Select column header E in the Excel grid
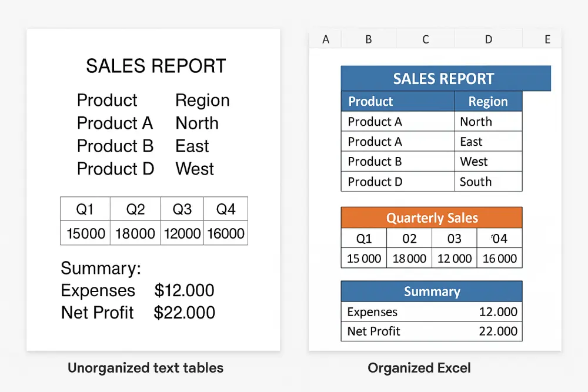This screenshot has height=392, width=588. point(547,39)
